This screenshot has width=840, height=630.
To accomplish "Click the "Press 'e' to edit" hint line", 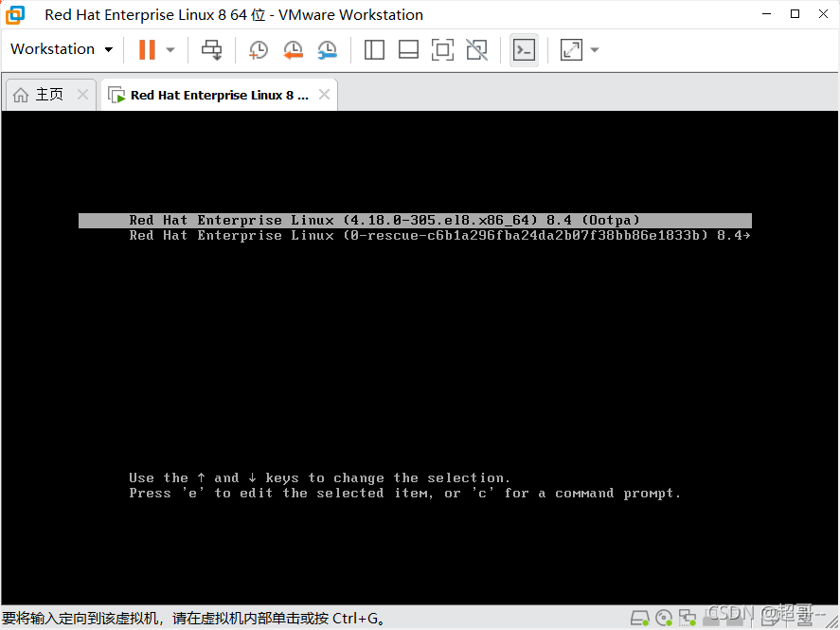I will click(404, 494).
